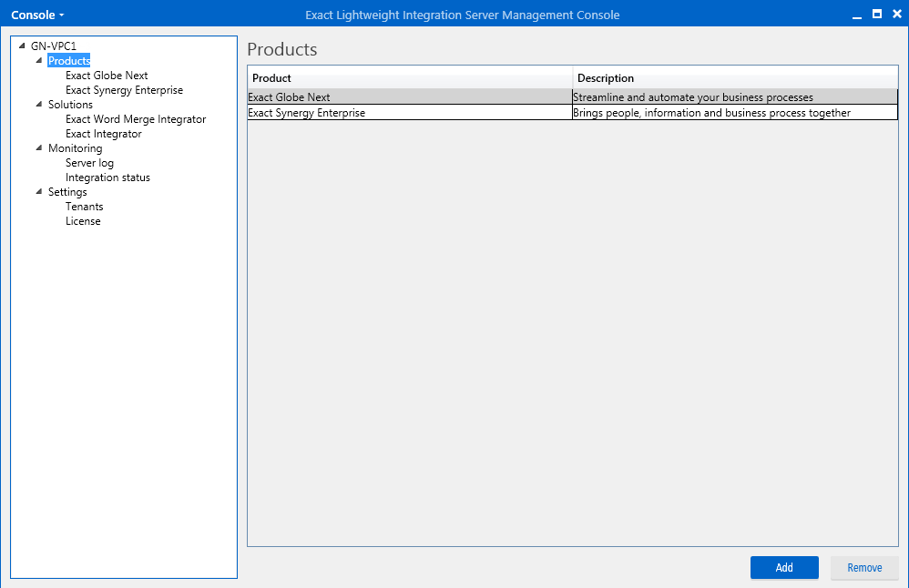Screen dimensions: 909x588
Task: Select GN-VPC1 in the tree
Action: (x=54, y=46)
